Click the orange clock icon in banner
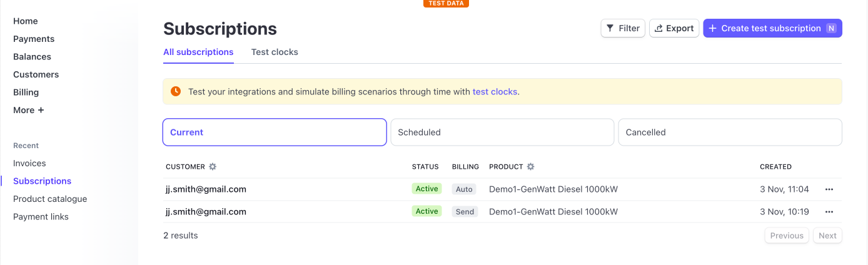868x265 pixels. click(x=176, y=91)
